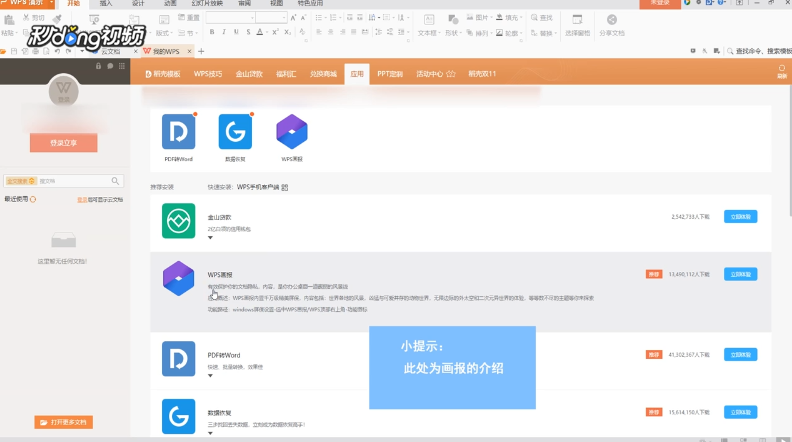This screenshot has height=442, width=792.
Task: Click the W avatar login circle in sidebar
Action: click(64, 91)
